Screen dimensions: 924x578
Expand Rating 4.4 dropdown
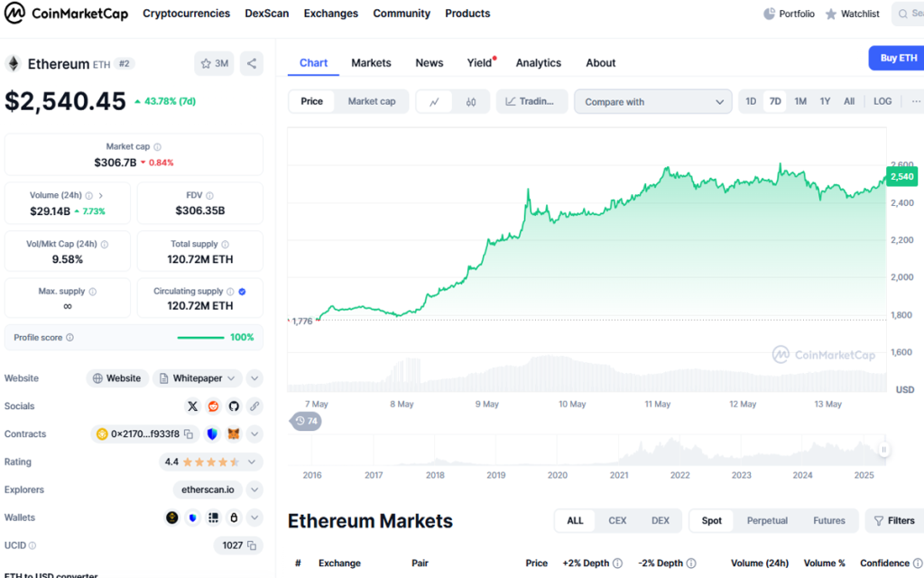click(211, 461)
